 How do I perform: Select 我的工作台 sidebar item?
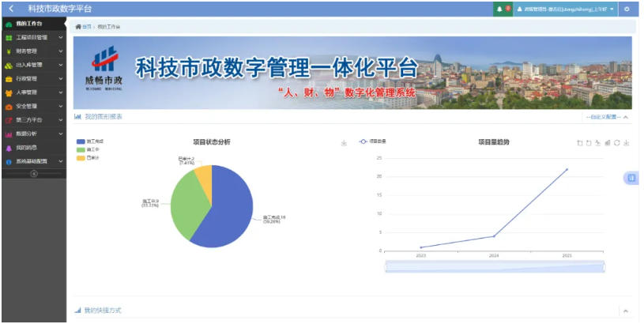click(34, 24)
